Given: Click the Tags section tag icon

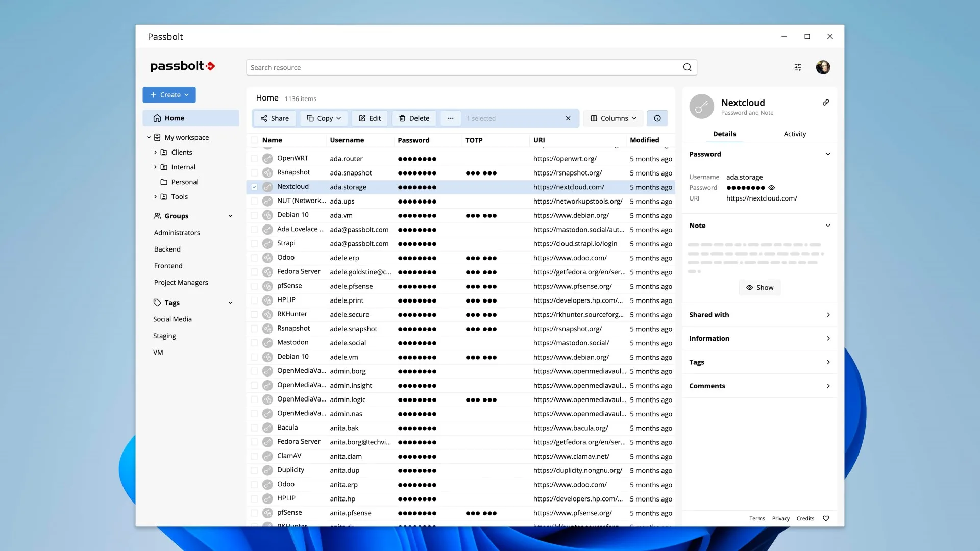Looking at the screenshot, I should (x=157, y=303).
